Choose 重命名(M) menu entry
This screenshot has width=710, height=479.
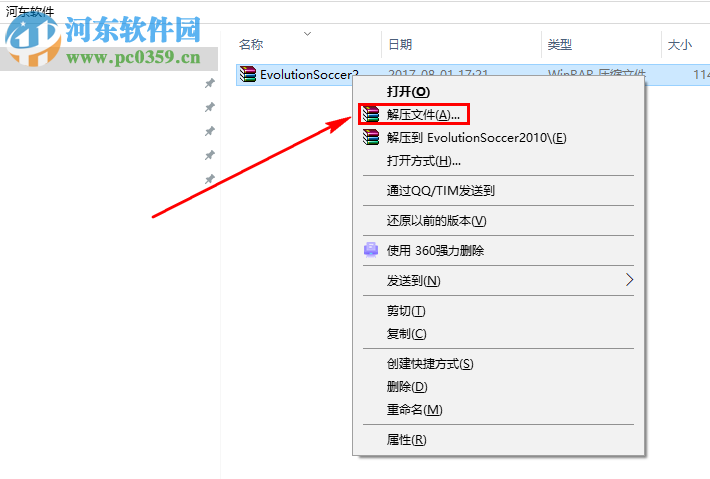pyautogui.click(x=498, y=410)
